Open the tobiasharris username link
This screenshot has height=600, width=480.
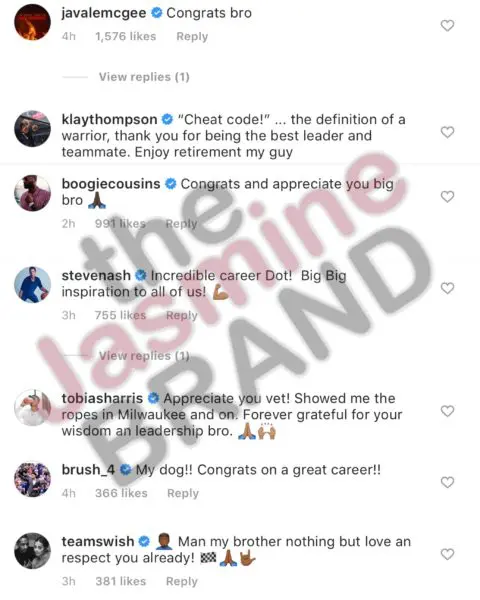pos(102,398)
